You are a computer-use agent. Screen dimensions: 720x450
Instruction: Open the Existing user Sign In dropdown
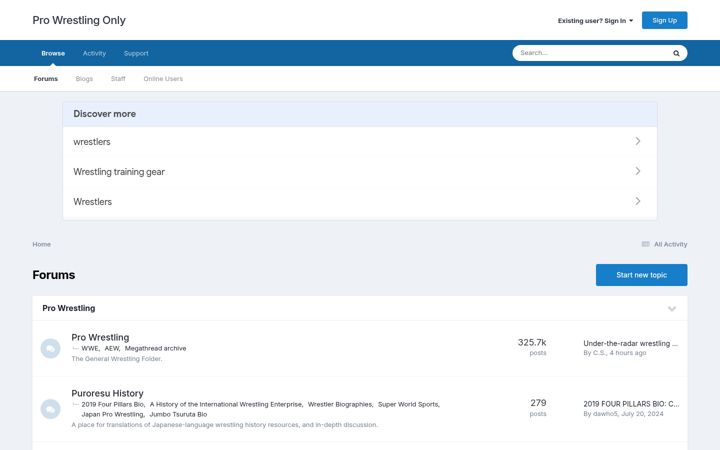coord(595,21)
